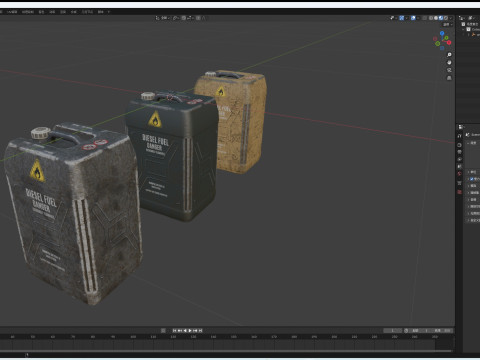Toggle the camera view button
Screen dimensions: 480x360
449,70
